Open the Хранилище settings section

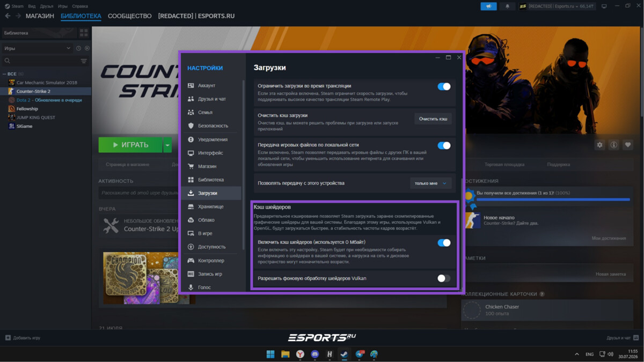(x=211, y=206)
